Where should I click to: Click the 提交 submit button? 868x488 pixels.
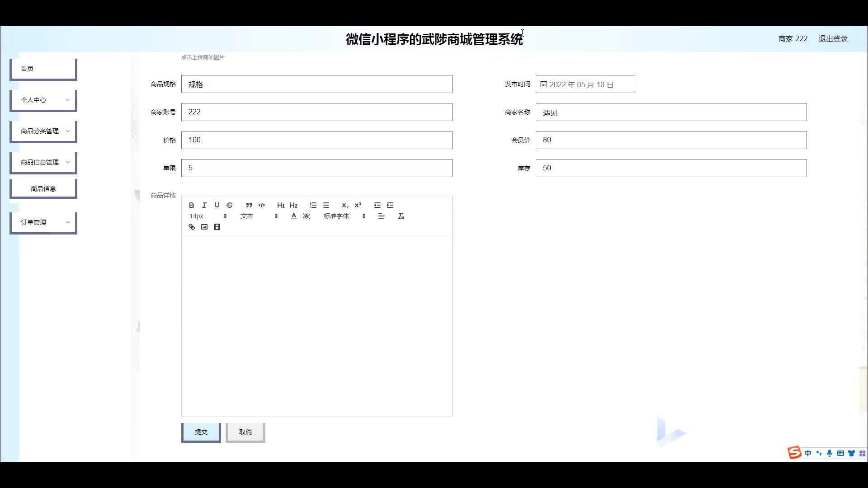tap(201, 432)
